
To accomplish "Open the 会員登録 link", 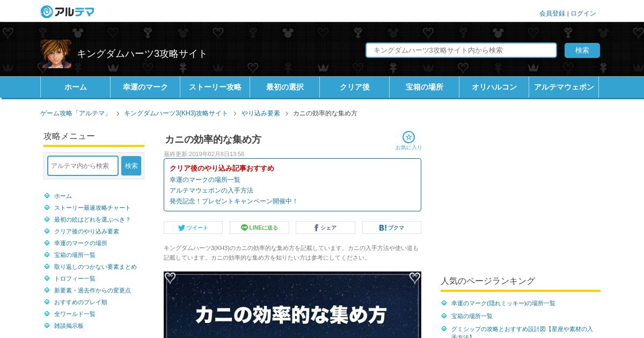I will [x=552, y=13].
